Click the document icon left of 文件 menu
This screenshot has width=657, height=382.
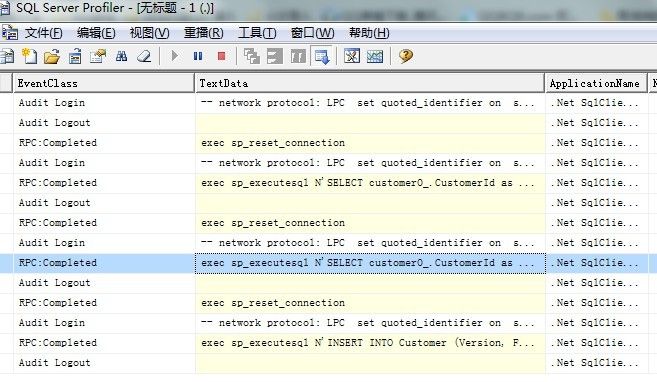click(x=10, y=32)
